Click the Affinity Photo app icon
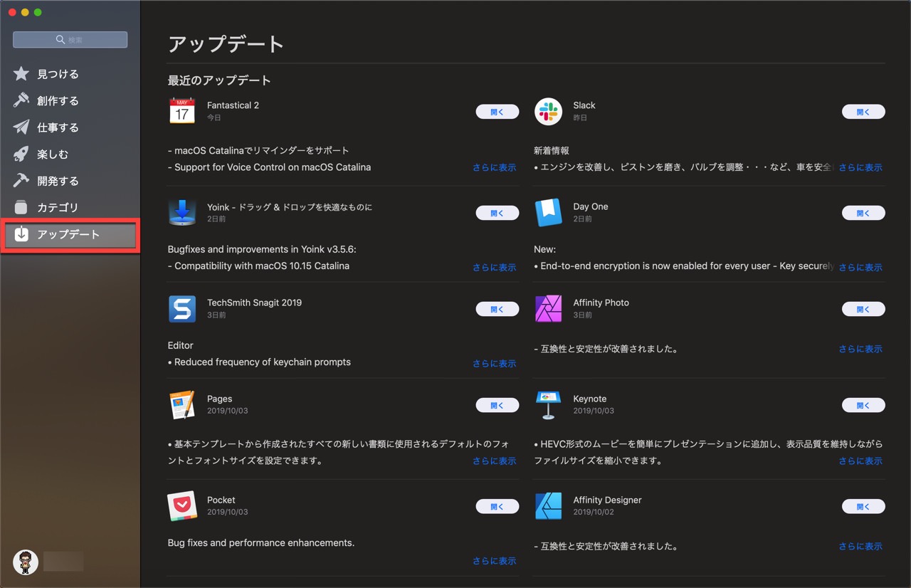 coord(548,309)
